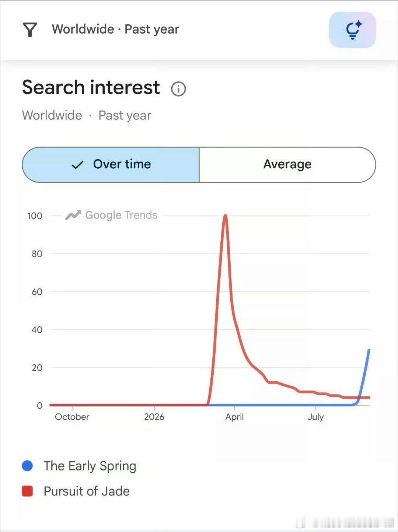Image resolution: width=398 pixels, height=532 pixels.
Task: Select The Early Spring legend label
Action: (x=90, y=466)
